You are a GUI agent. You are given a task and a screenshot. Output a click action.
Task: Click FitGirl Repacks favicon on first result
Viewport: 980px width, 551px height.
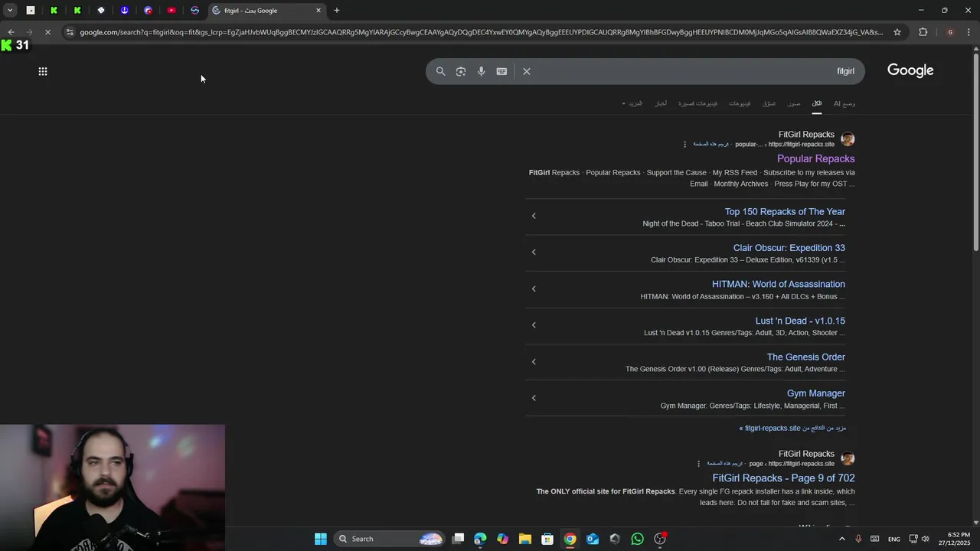[848, 139]
